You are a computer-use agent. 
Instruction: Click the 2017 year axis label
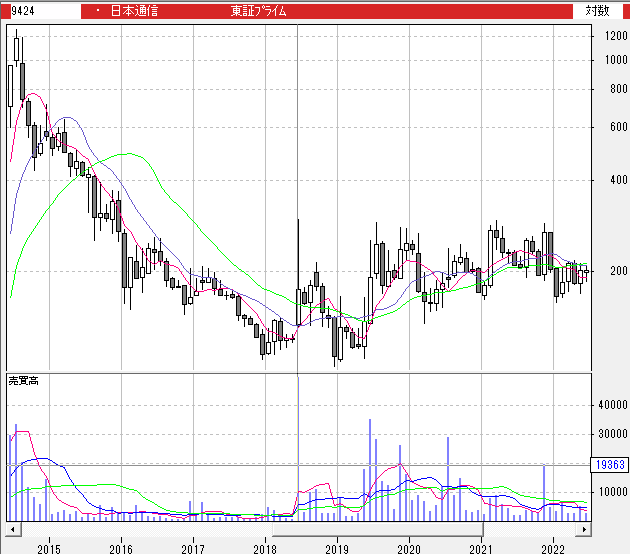(193, 549)
